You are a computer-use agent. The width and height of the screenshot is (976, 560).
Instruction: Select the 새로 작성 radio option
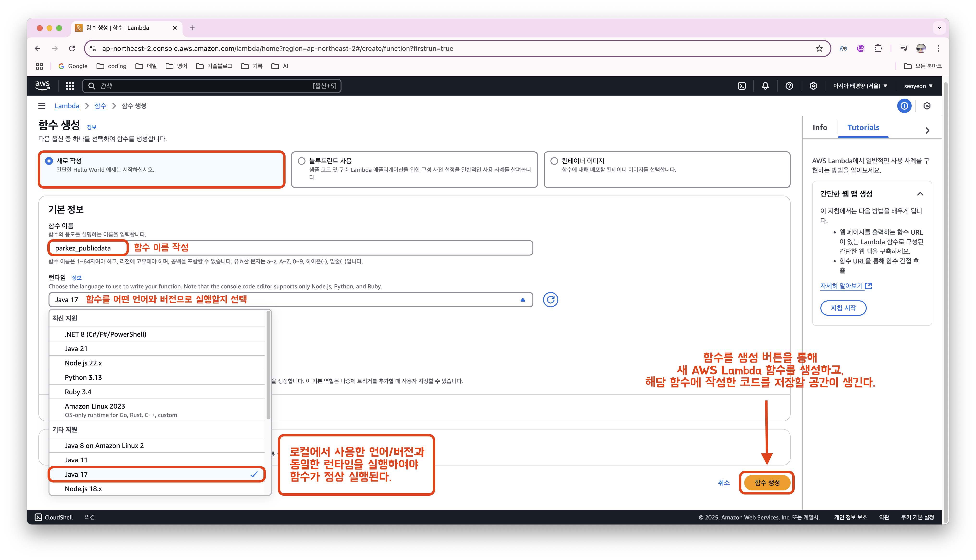pos(49,161)
